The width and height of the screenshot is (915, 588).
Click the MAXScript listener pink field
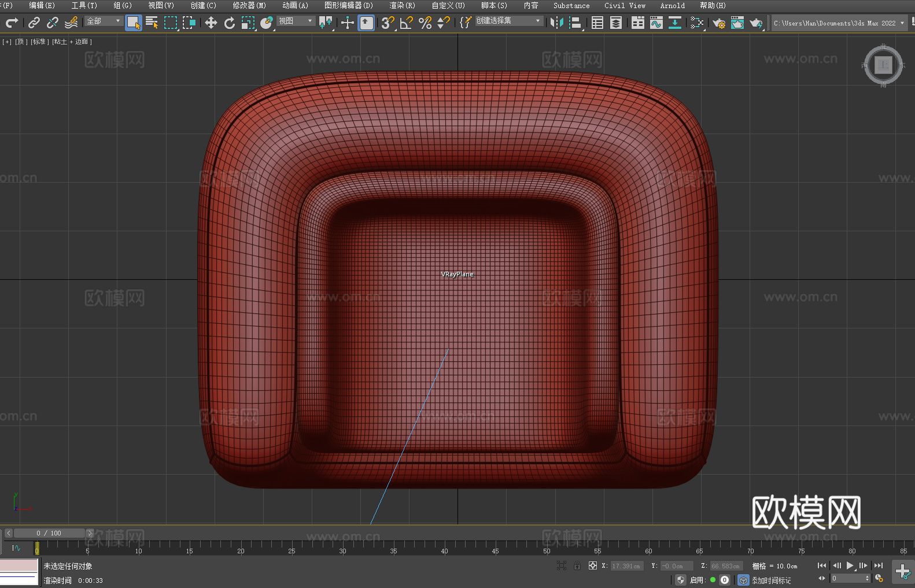pos(19,565)
